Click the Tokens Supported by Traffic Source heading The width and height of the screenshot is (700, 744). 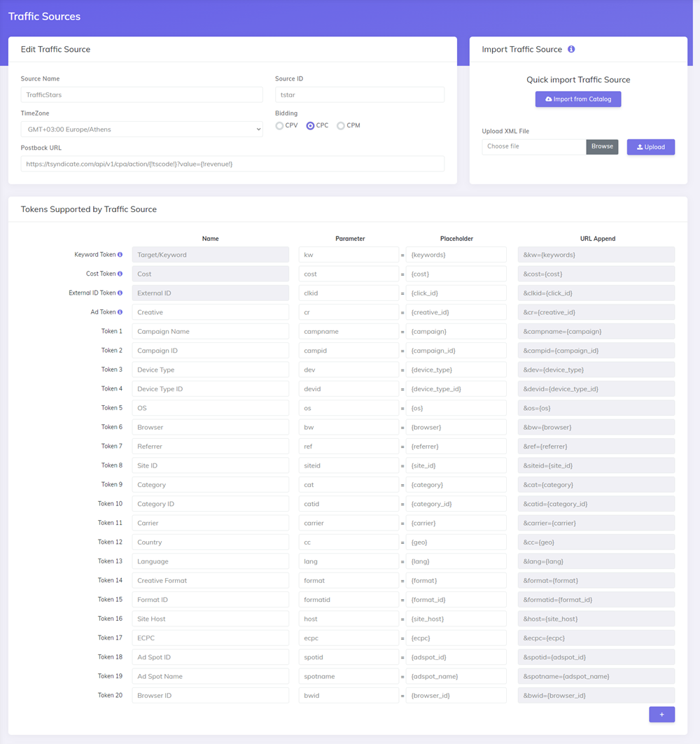[89, 209]
